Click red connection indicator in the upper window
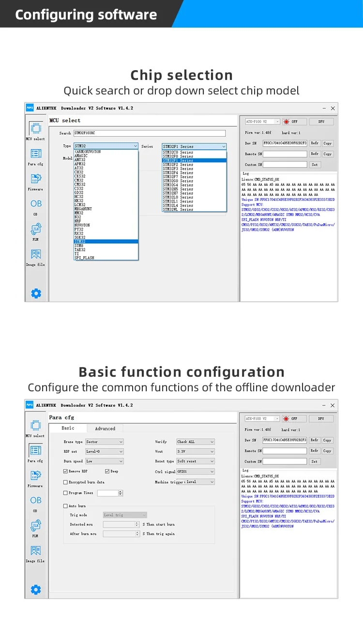This screenshot has width=363, height=644. coord(286,122)
